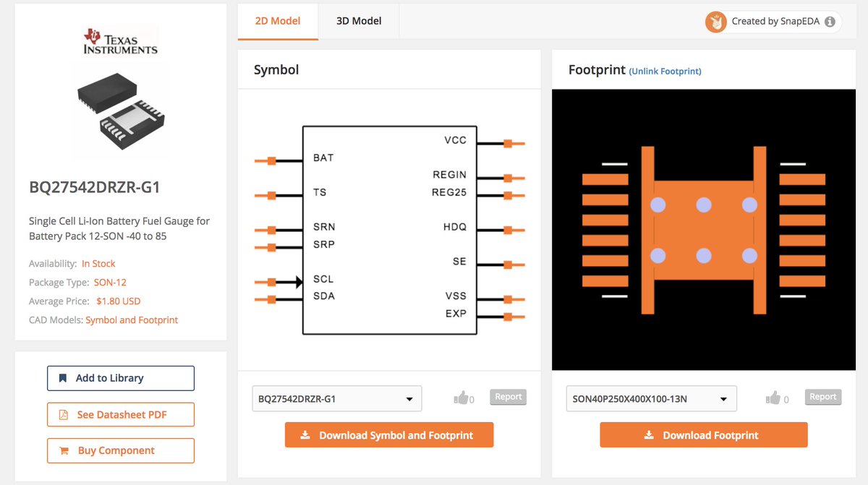Open the info icon beside Created by SnapEDA
The width and height of the screenshot is (868, 485).
coord(830,22)
